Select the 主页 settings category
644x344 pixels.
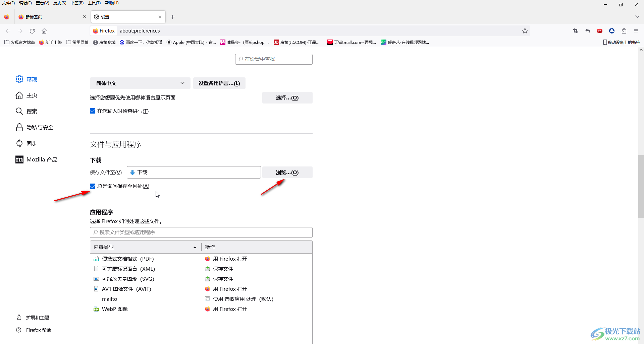(x=26, y=95)
